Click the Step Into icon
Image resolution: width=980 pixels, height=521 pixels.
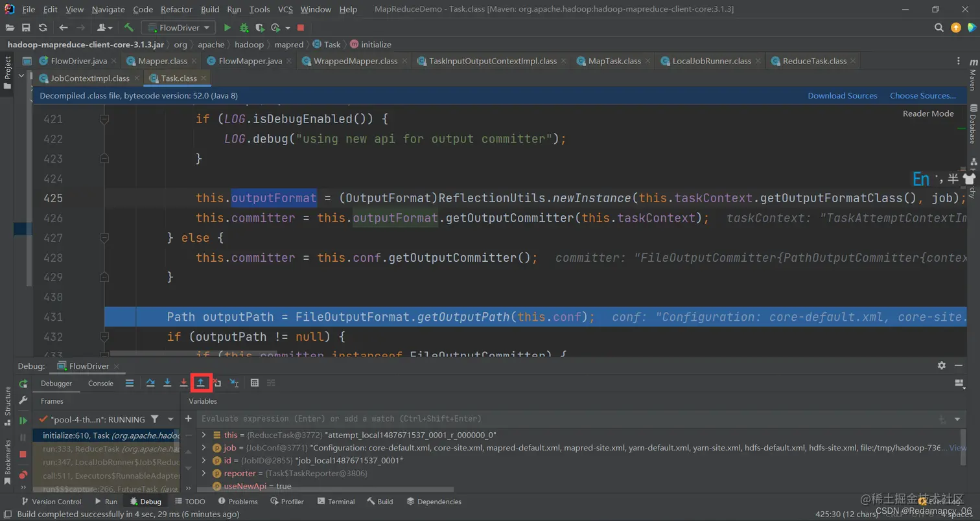click(x=167, y=383)
